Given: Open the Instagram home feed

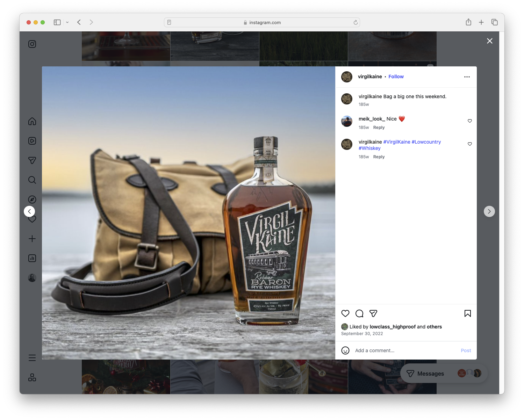Looking at the screenshot, I should [x=32, y=121].
